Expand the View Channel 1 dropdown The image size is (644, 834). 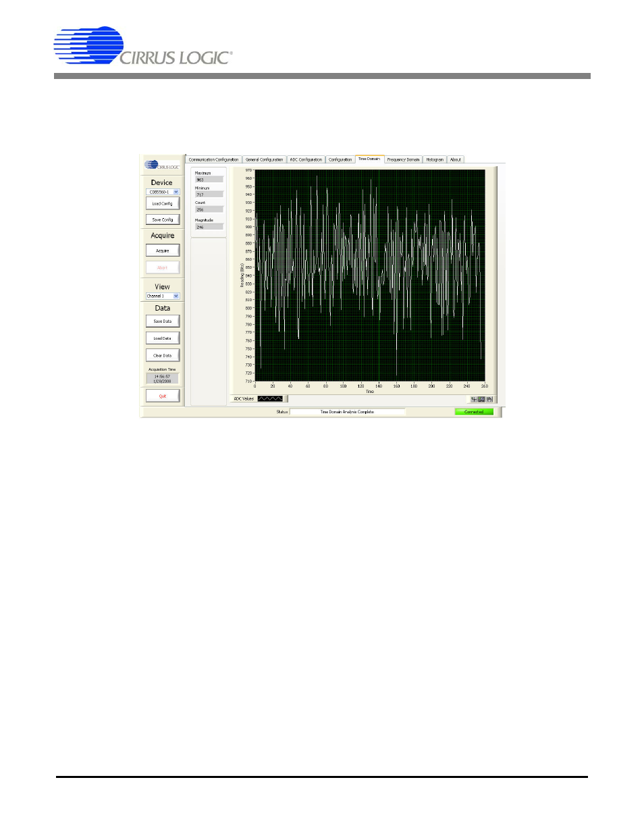pyautogui.click(x=176, y=296)
